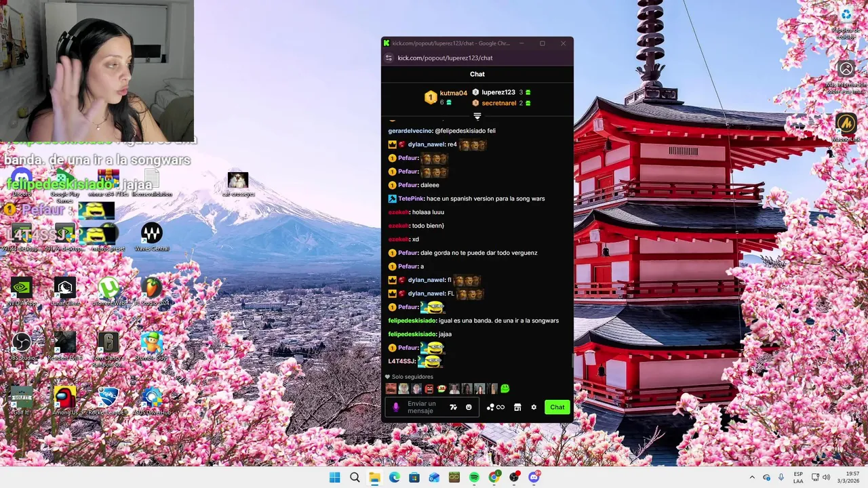Click the purple microphone icon in chat input
Viewport: 868px width, 488px height.
click(396, 407)
